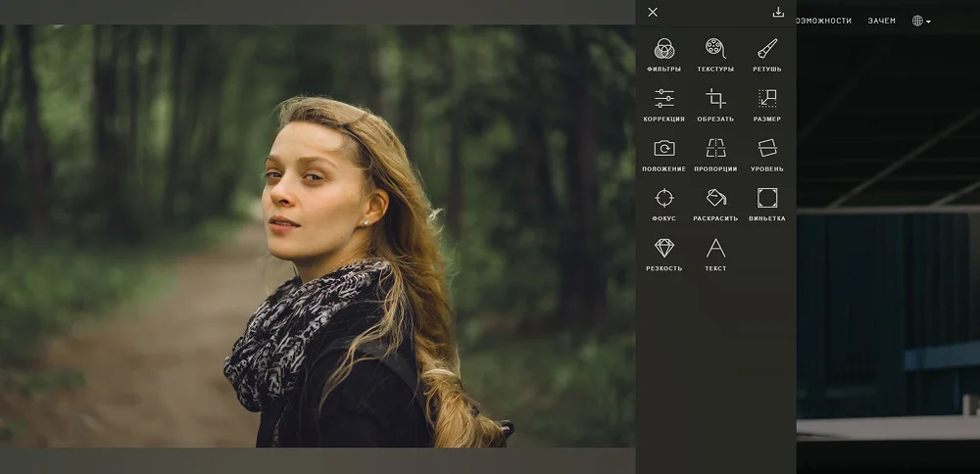Select the Ретушь retouch brush tool

point(767,55)
